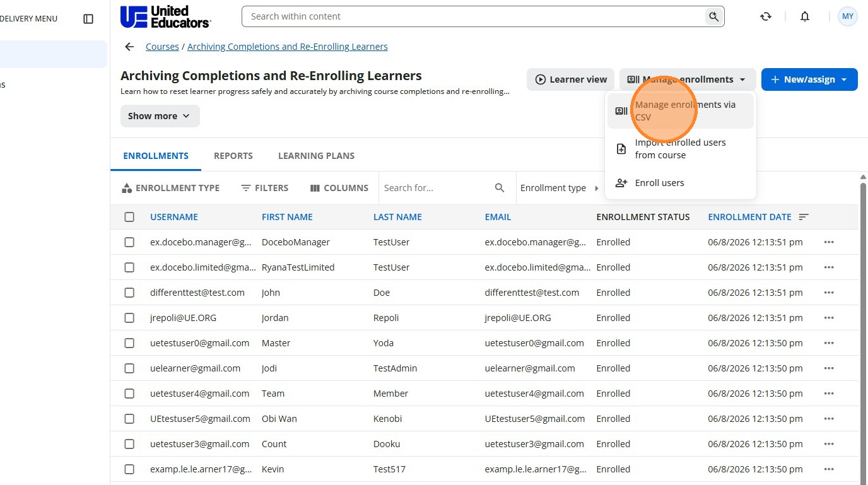Check the jrepoli@UE.ORG row
Viewport: 868px width, 485px height.
click(129, 318)
